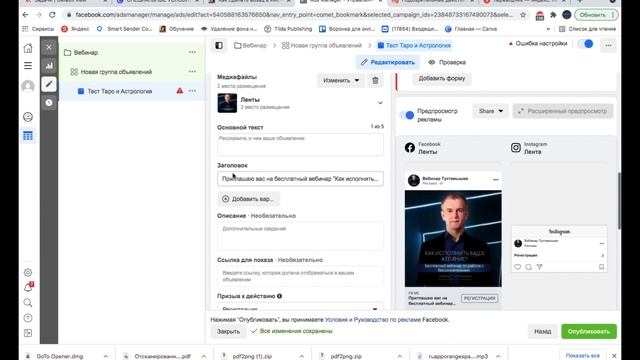Go back with the browser arrow

pyautogui.click(x=25, y=15)
